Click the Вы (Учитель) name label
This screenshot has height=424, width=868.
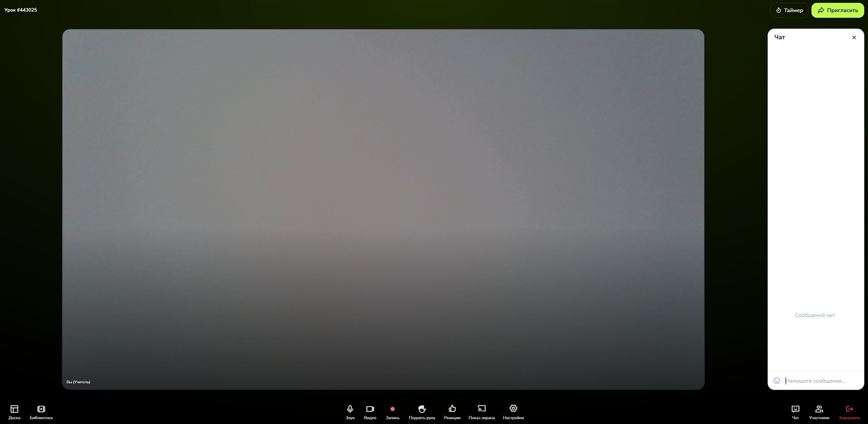pyautogui.click(x=78, y=382)
